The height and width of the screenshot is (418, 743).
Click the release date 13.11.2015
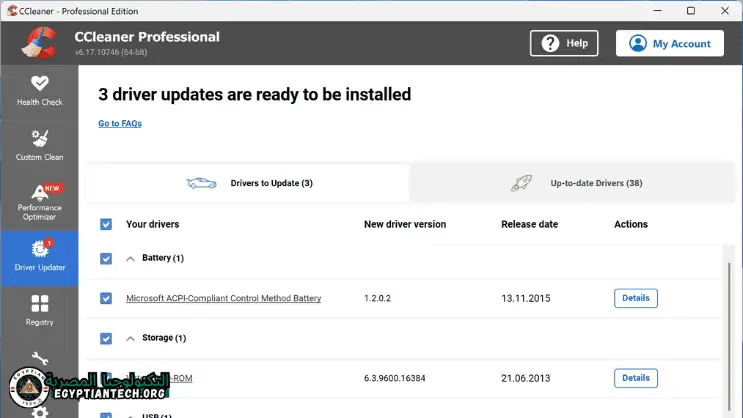(x=526, y=298)
